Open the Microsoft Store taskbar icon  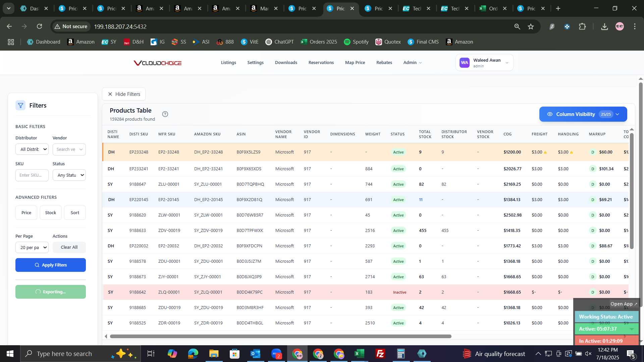coord(234,354)
